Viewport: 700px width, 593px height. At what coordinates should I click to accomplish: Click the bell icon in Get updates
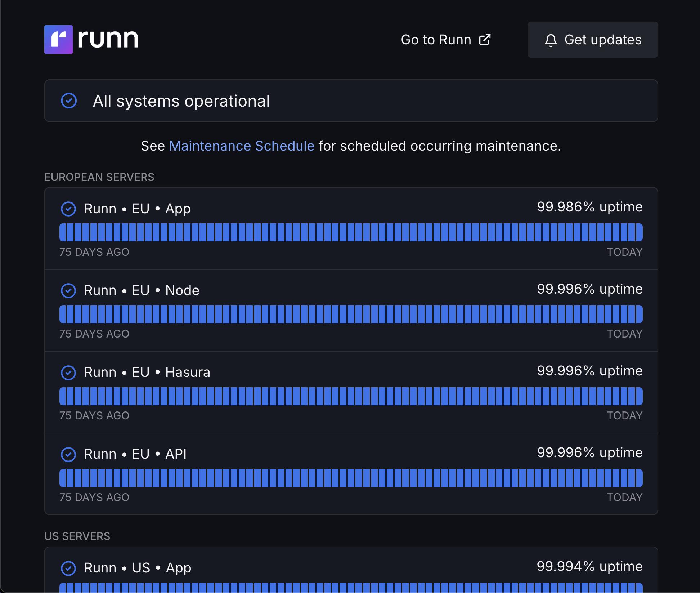tap(551, 40)
